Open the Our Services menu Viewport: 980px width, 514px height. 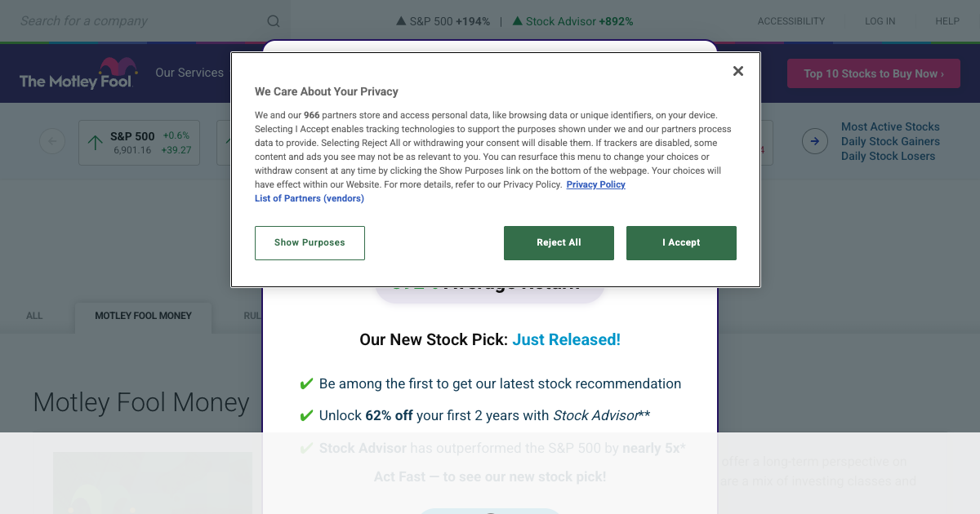(189, 73)
